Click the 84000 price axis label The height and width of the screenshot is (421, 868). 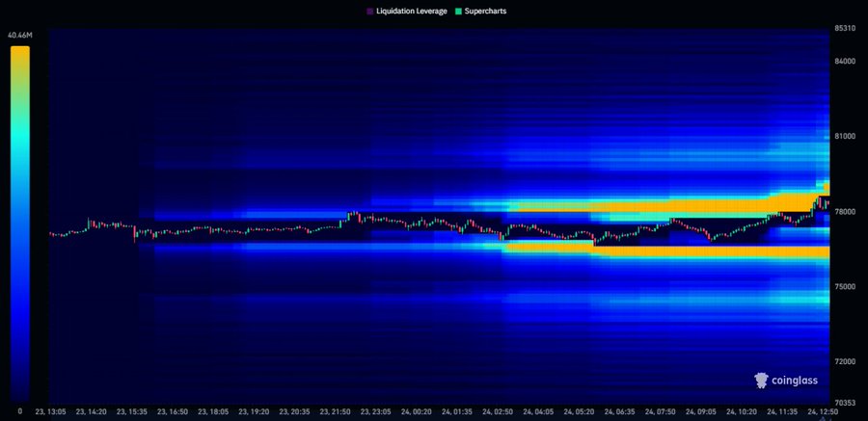point(844,61)
